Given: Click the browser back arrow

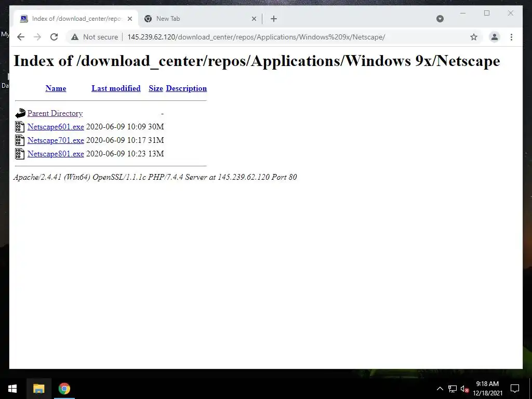Looking at the screenshot, I should pyautogui.click(x=21, y=37).
